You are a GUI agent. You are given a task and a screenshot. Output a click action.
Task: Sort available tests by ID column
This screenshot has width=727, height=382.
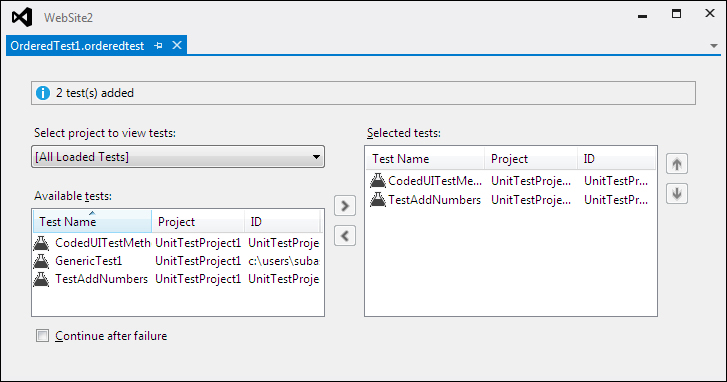(282, 222)
